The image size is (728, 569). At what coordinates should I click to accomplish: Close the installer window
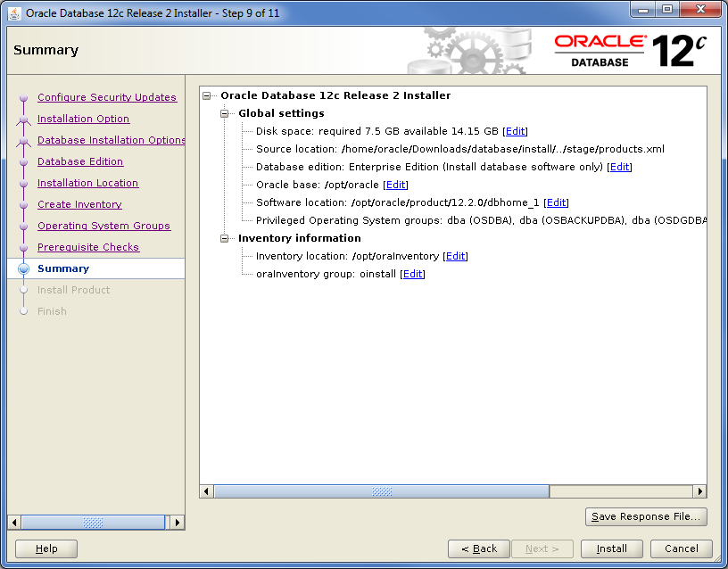(x=700, y=9)
